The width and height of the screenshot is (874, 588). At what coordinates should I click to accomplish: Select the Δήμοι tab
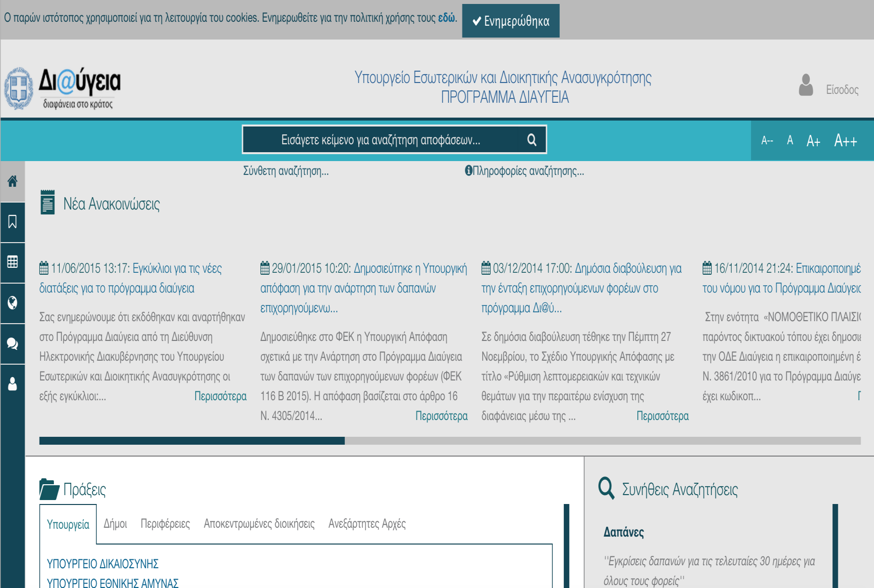[x=115, y=524]
